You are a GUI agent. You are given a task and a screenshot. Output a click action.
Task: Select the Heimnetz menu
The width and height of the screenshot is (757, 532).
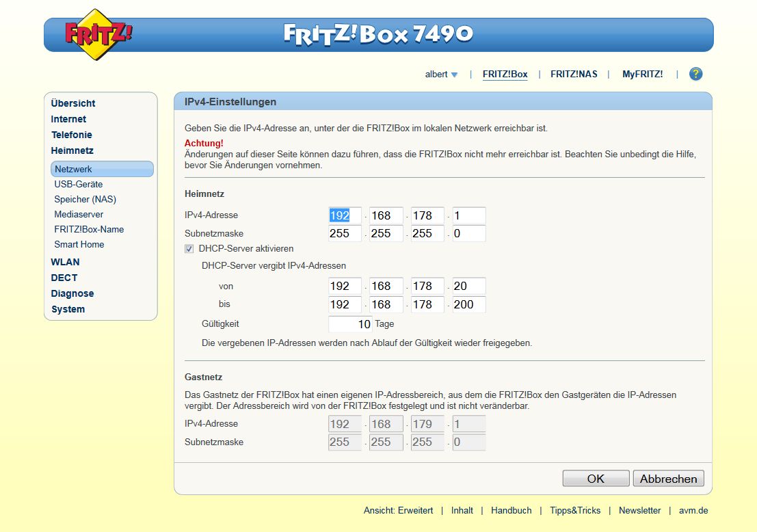[72, 150]
